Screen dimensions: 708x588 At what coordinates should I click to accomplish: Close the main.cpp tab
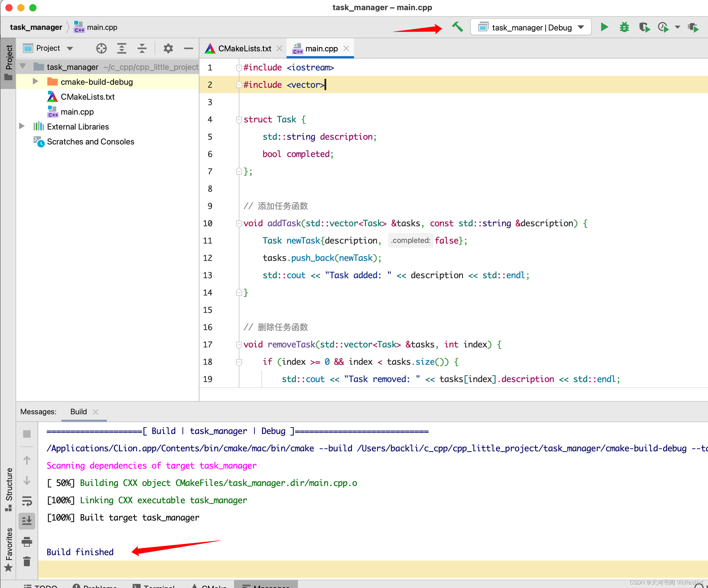coord(346,49)
